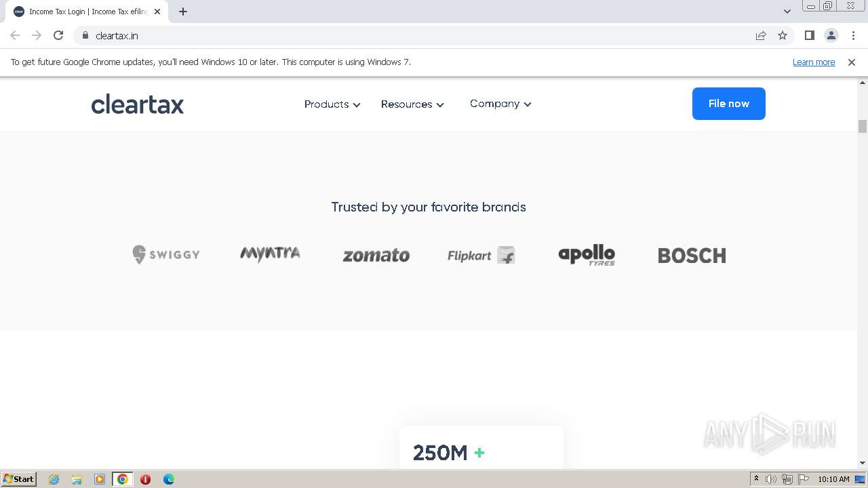Bookmark this tab with star icon
868x488 pixels.
[783, 35]
